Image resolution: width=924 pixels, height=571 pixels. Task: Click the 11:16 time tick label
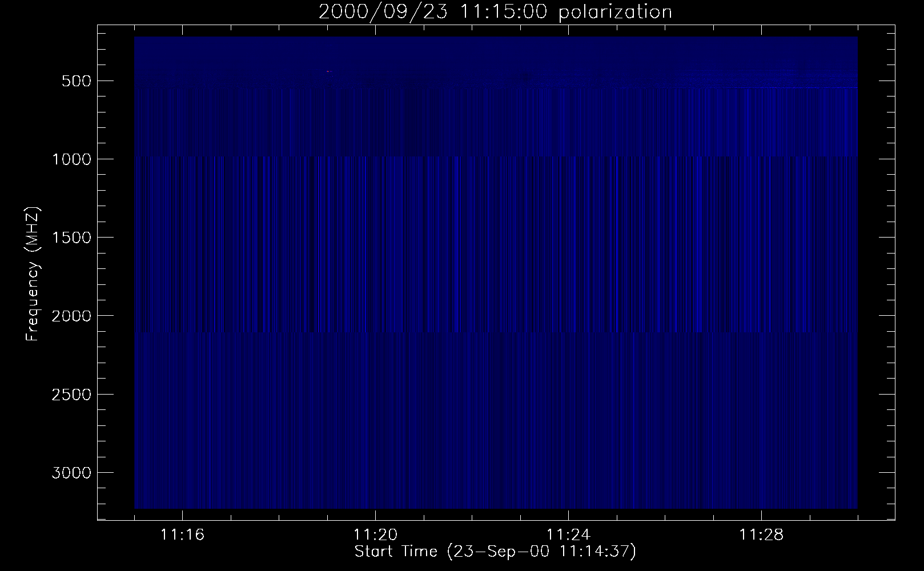[x=183, y=535]
